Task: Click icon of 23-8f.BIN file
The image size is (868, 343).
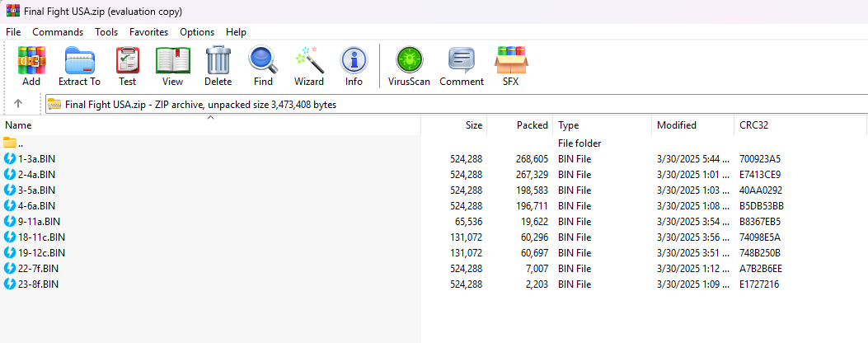Action: 9,284
